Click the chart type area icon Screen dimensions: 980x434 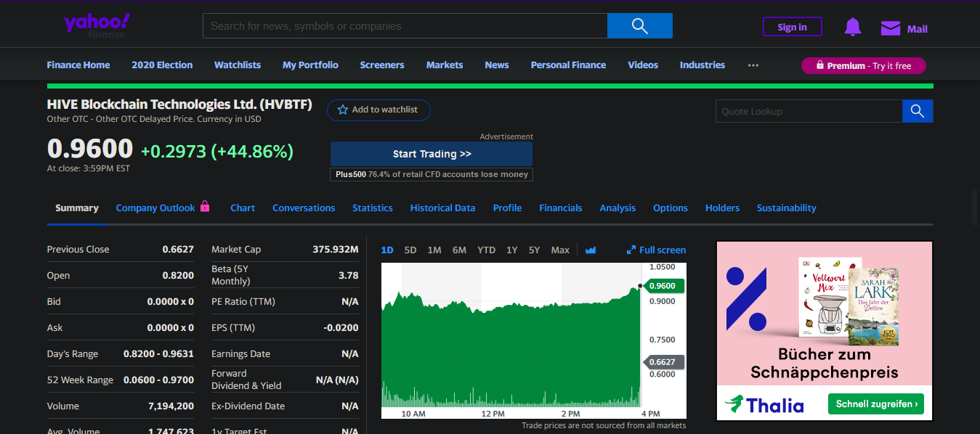(x=591, y=250)
